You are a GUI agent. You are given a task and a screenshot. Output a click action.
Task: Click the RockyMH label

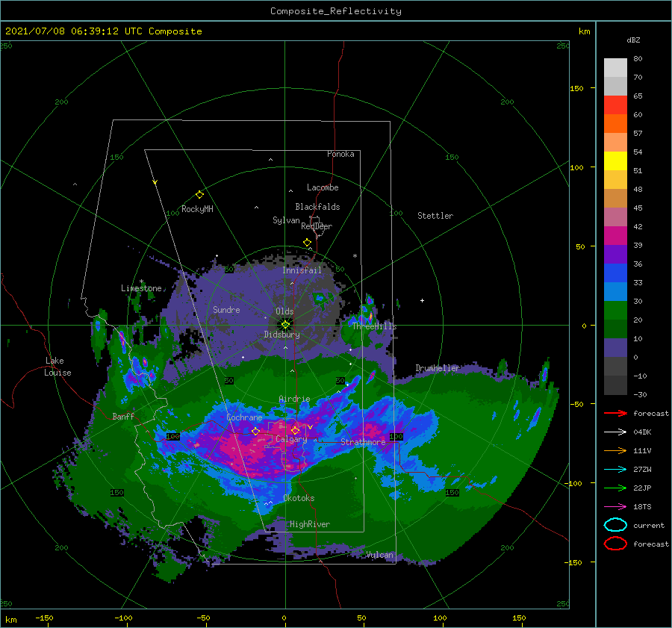197,209
